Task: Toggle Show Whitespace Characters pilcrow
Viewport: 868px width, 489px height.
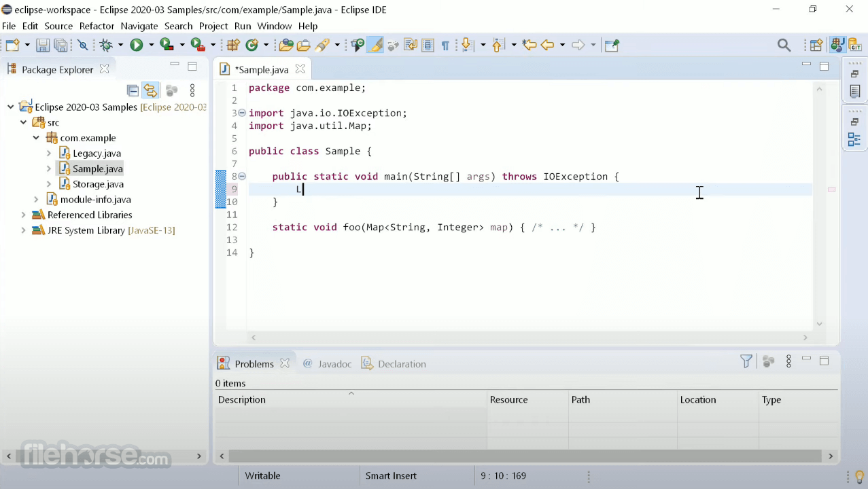Action: click(445, 46)
